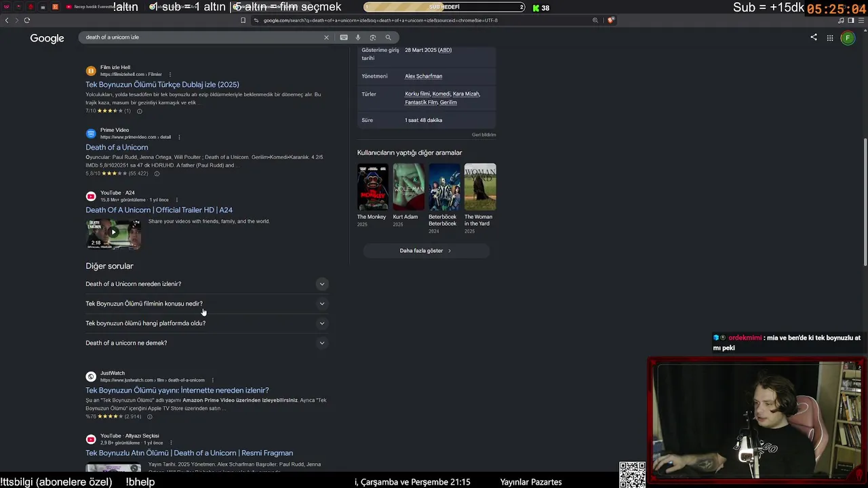Screen dimensions: 868x488
Task: Click the release date text '28 Mart 2025 (ABD)'
Action: point(428,50)
